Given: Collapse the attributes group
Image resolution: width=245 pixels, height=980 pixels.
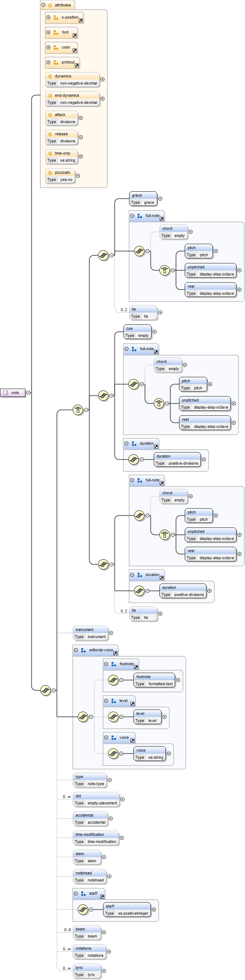Looking at the screenshot, I should (x=44, y=5).
